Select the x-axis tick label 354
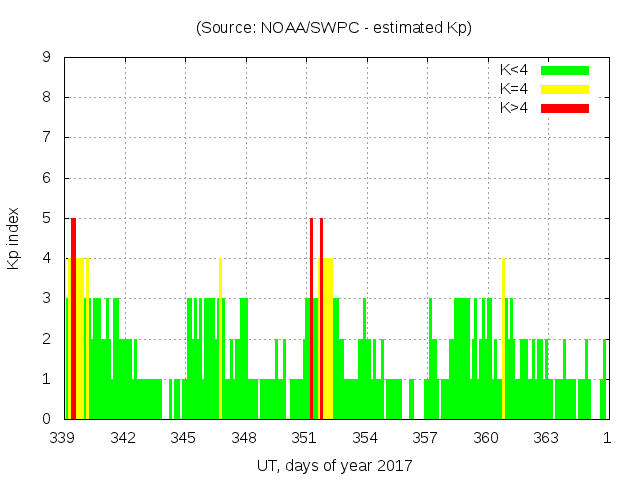 point(365,438)
